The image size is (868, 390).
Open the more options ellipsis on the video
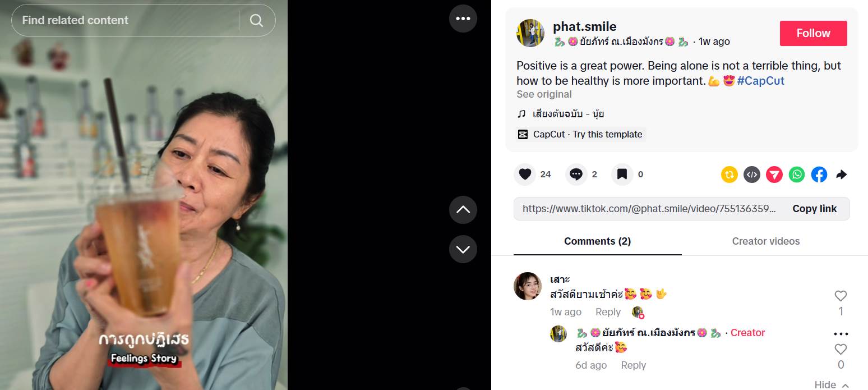[463, 18]
